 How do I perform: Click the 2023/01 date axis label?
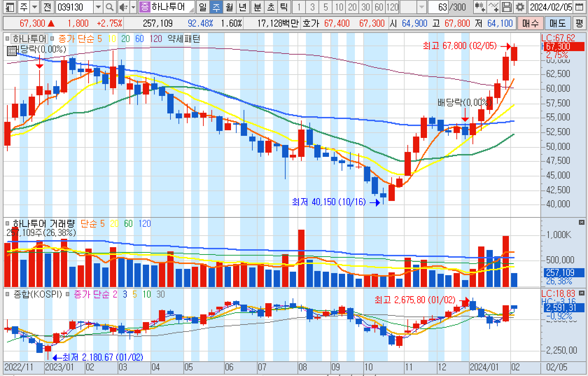pyautogui.click(x=59, y=367)
